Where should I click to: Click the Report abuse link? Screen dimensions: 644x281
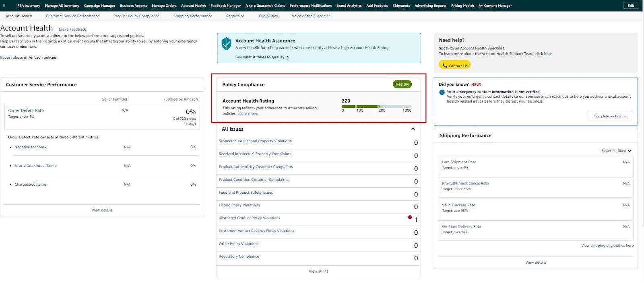12,57
